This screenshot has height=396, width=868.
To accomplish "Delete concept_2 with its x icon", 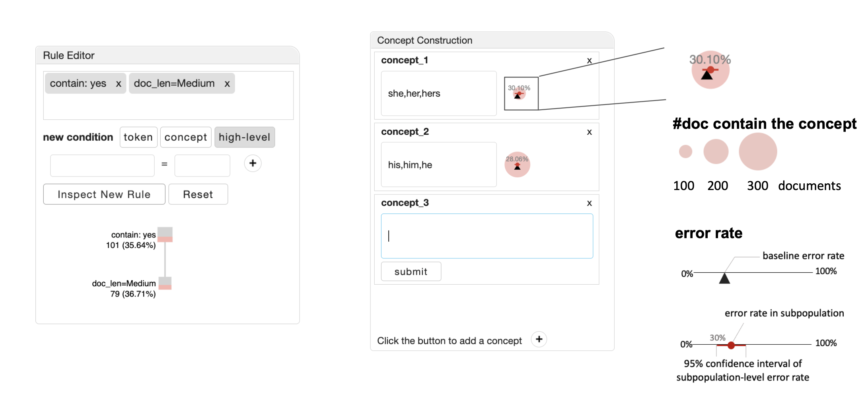I will tap(589, 132).
